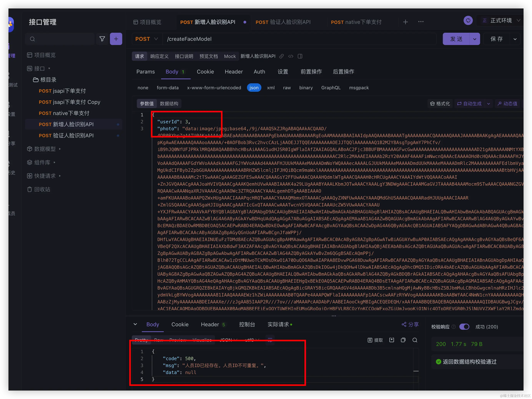This screenshot has width=532, height=399.
Task: Click the purple plus add-interface button
Action: click(116, 39)
